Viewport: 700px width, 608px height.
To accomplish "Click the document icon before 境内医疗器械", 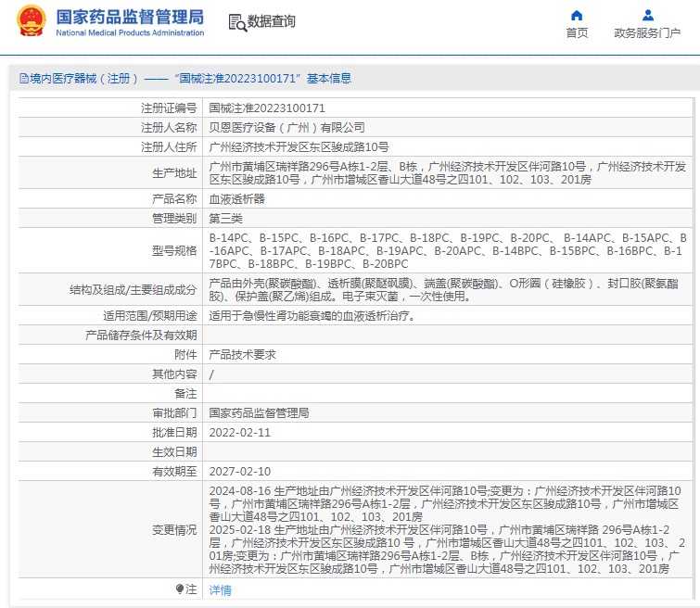I will click(x=23, y=79).
